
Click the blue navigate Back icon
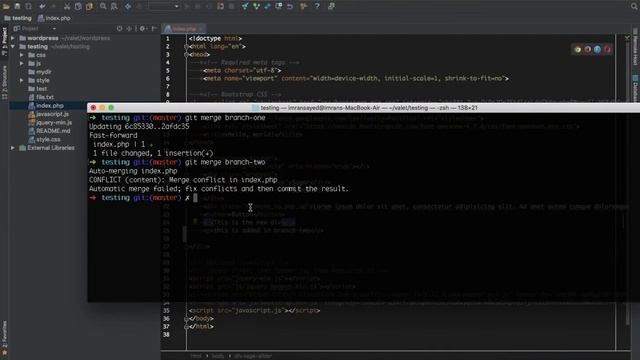click(x=128, y=6)
